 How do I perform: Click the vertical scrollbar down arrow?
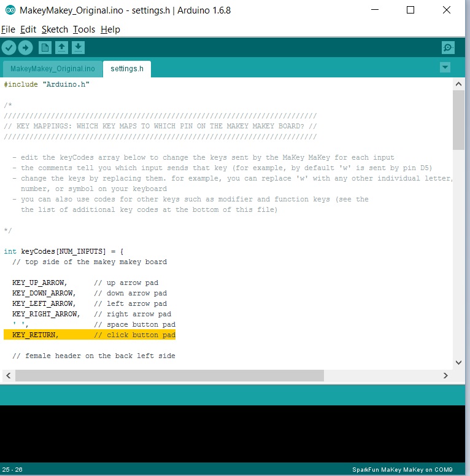458,362
